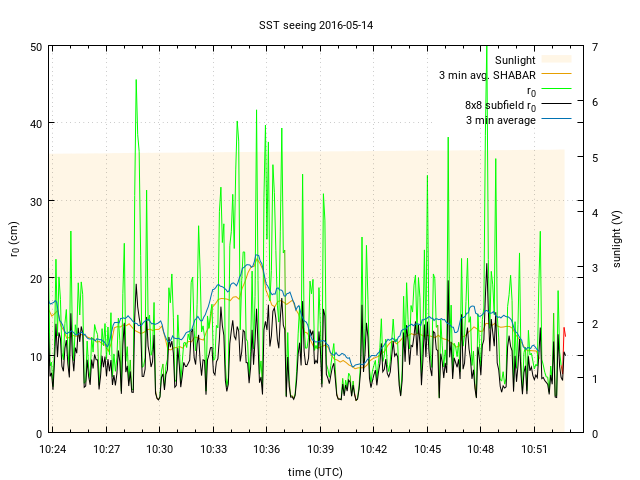640x480 pixels.
Task: Click the black subfield r0 legend line
Action: (x=556, y=105)
